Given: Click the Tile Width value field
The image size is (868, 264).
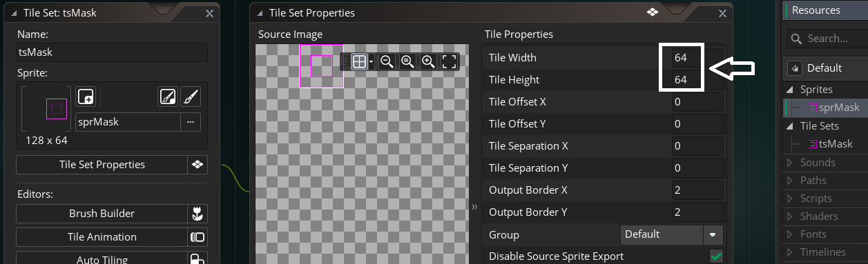Looking at the screenshot, I should tap(697, 58).
